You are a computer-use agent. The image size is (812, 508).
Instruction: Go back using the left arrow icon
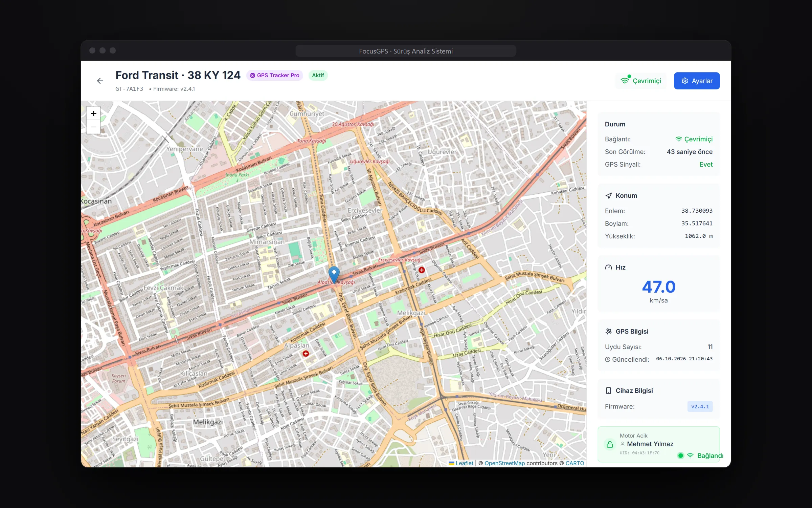(x=100, y=81)
